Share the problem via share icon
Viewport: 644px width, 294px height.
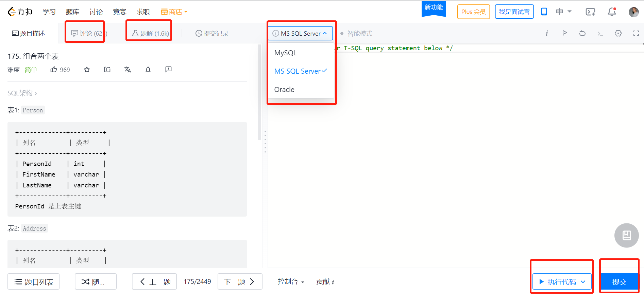tap(107, 70)
